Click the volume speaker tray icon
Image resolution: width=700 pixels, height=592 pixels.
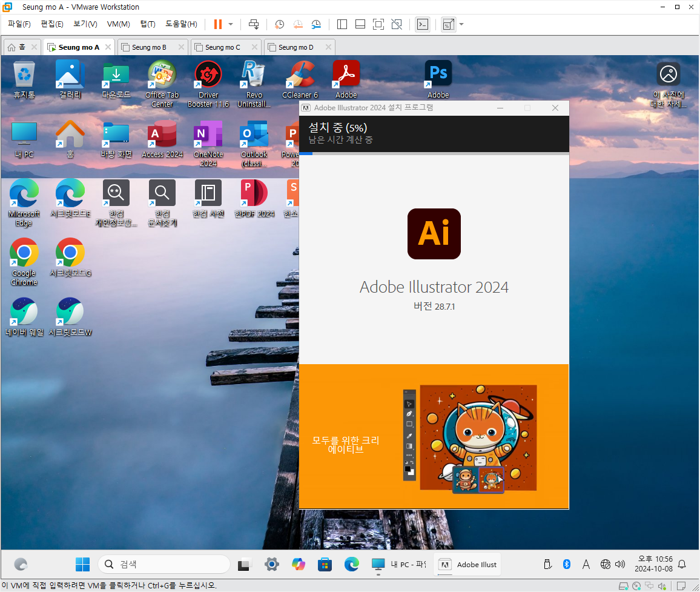(620, 564)
